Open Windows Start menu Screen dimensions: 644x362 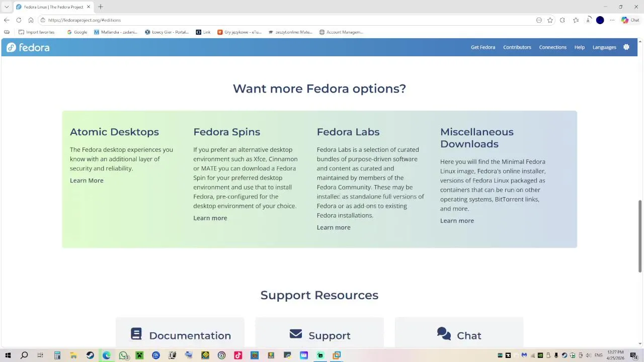pos(8,355)
